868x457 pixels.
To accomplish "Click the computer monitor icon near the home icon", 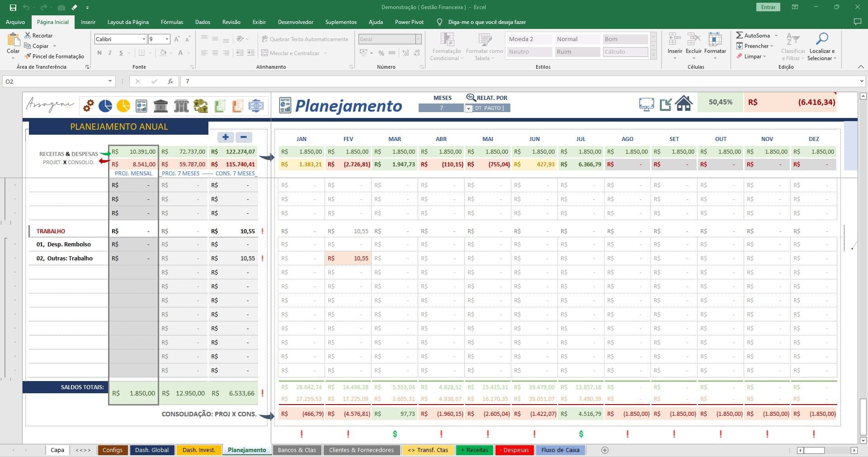I will point(646,104).
